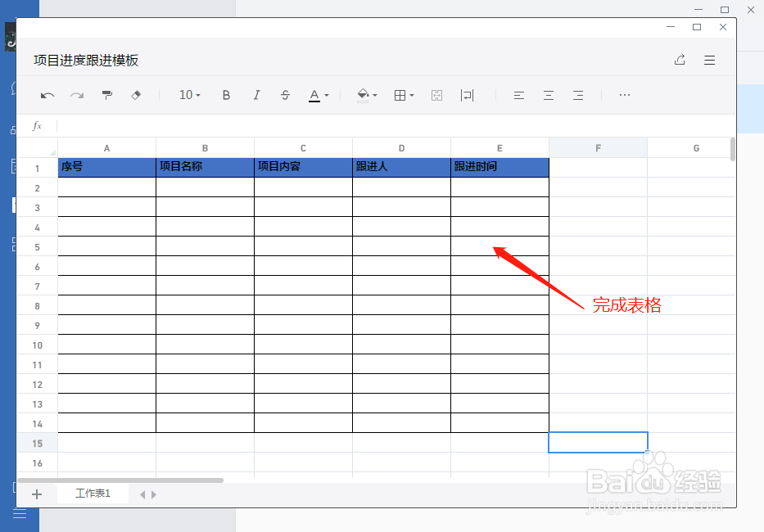This screenshot has height=532, width=764.
Task: Select the format painter tool
Action: pyautogui.click(x=106, y=95)
